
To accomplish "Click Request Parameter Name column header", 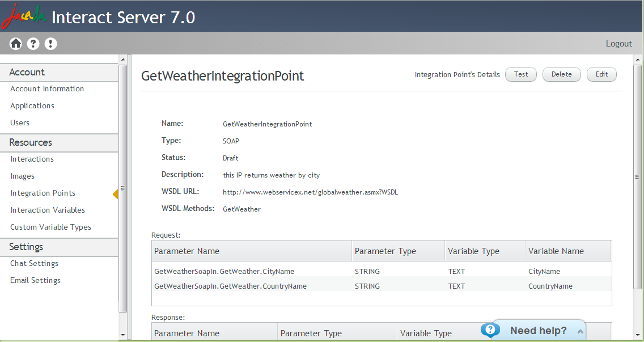I will 252,251.
